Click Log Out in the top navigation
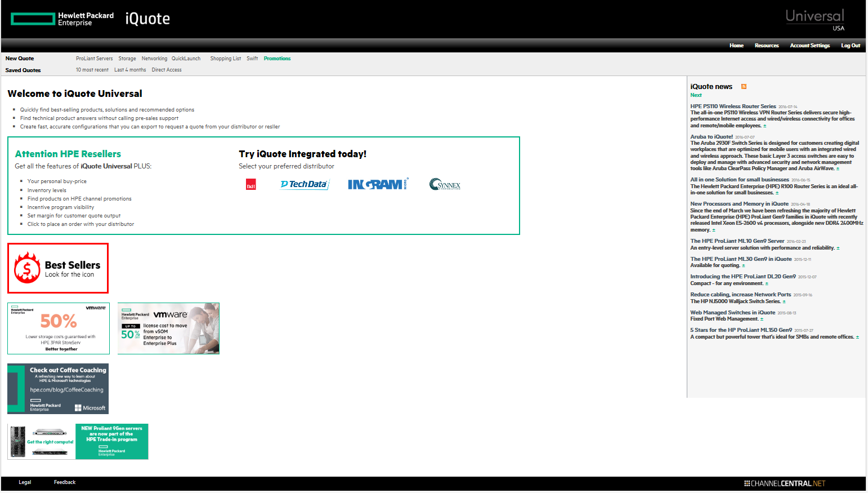Image resolution: width=868 pixels, height=493 pixels. click(851, 45)
